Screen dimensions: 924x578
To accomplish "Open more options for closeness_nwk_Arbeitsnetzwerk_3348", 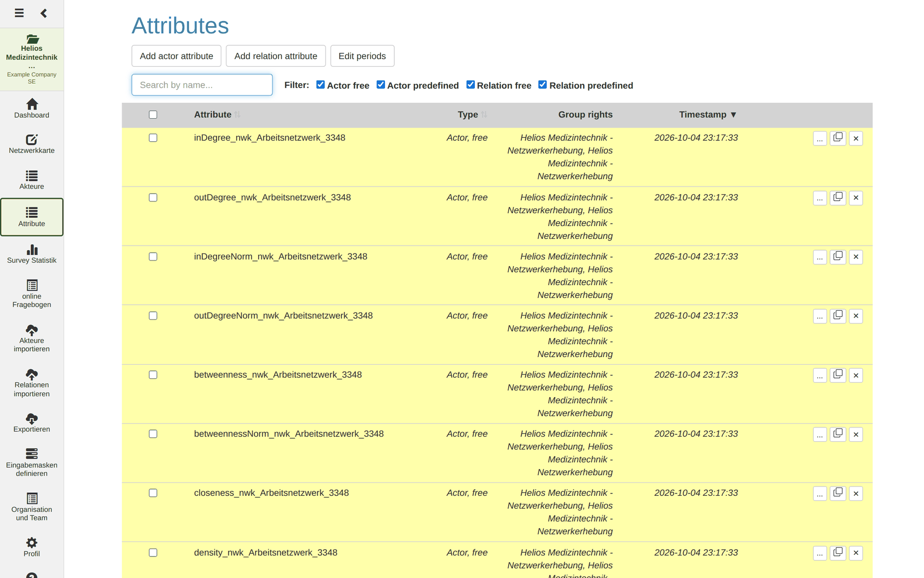I will (x=820, y=494).
